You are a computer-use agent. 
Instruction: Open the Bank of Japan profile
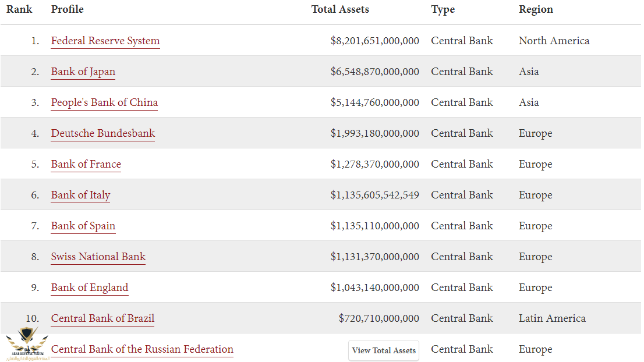pyautogui.click(x=83, y=72)
